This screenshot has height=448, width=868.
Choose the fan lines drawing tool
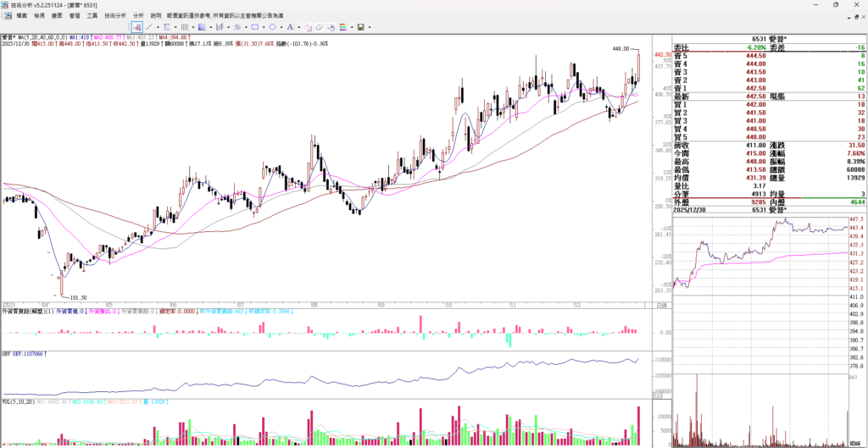click(202, 27)
